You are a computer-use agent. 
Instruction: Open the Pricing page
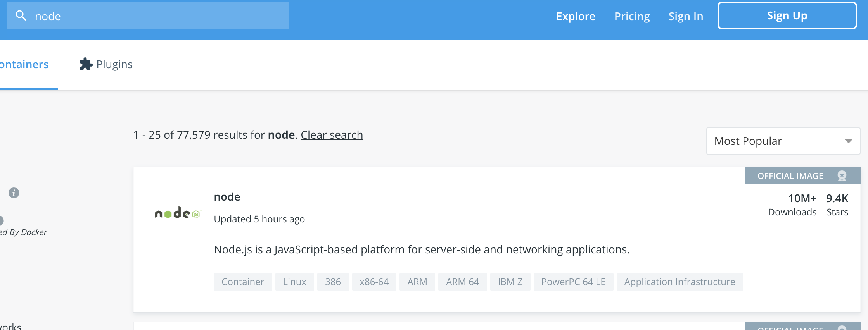[x=632, y=16]
